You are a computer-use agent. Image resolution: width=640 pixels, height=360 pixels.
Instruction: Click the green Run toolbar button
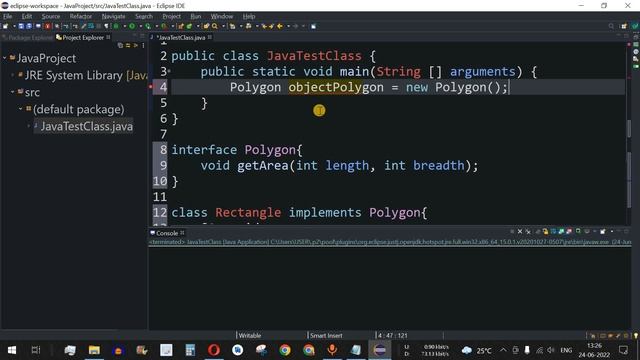(x=132, y=26)
